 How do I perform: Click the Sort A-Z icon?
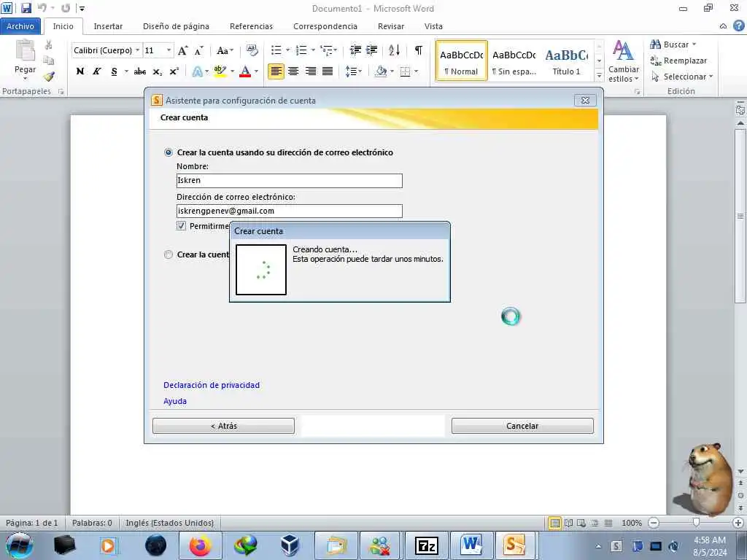coord(395,50)
